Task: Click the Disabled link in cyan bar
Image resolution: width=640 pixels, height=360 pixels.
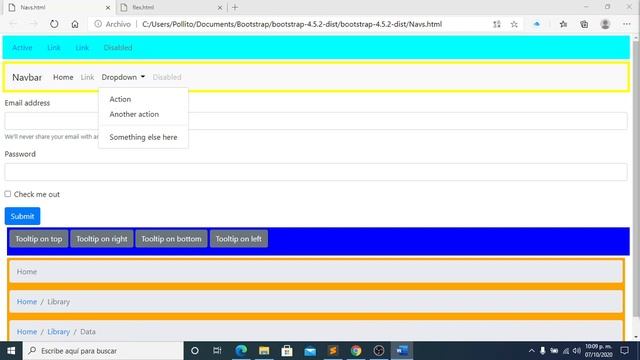Action: coord(118,48)
